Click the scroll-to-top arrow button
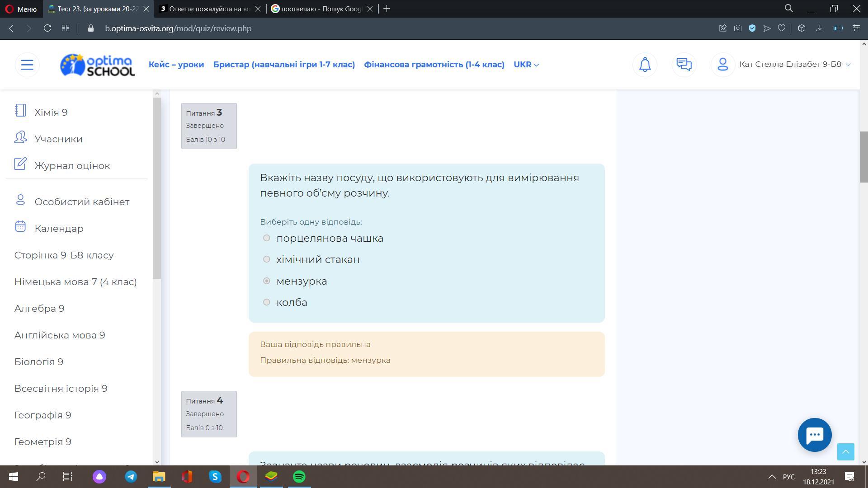The image size is (868, 488). tap(845, 451)
